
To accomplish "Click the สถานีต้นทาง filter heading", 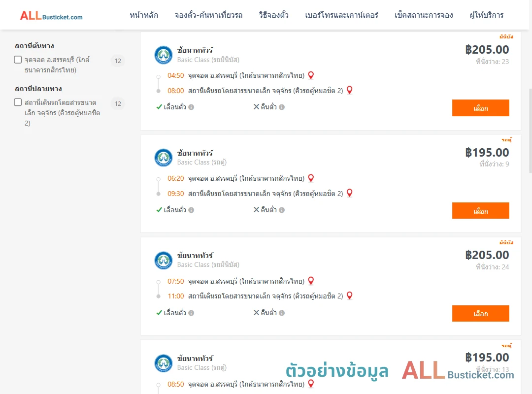I will tap(34, 46).
